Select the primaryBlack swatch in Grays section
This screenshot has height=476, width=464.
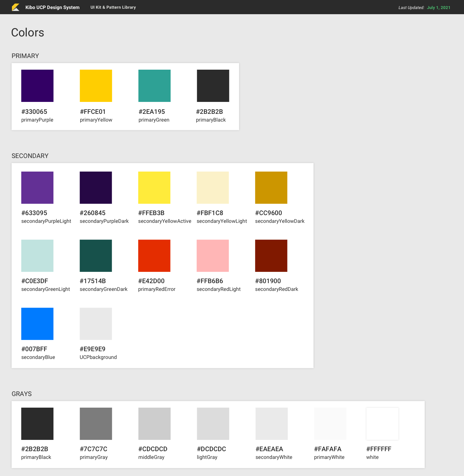pos(37,424)
